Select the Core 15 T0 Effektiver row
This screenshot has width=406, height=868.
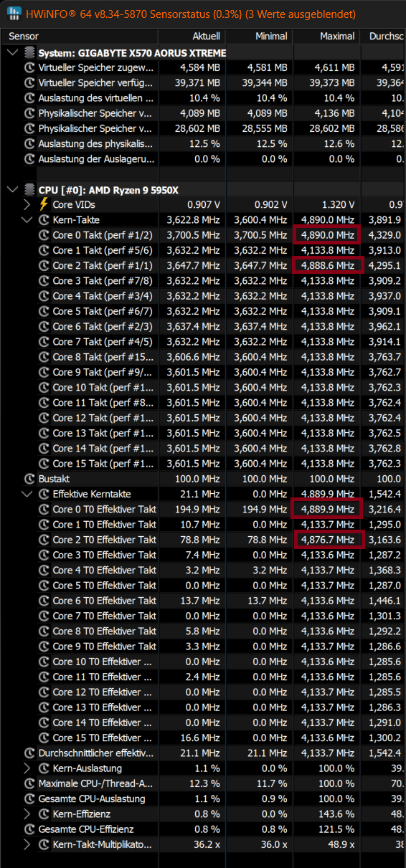point(203,738)
